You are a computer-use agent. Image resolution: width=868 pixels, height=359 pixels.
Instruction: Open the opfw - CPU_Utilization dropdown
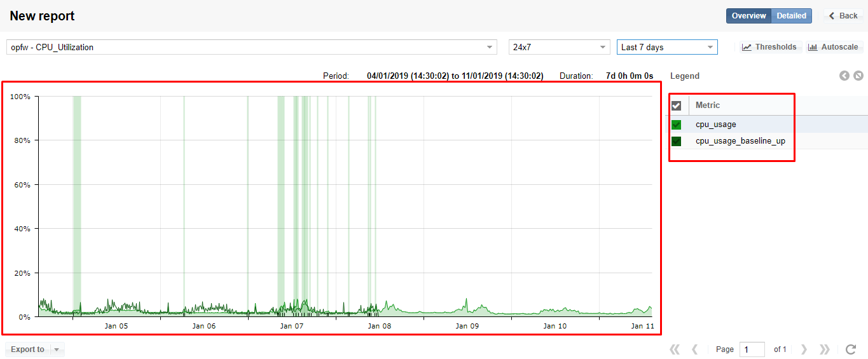[x=251, y=47]
